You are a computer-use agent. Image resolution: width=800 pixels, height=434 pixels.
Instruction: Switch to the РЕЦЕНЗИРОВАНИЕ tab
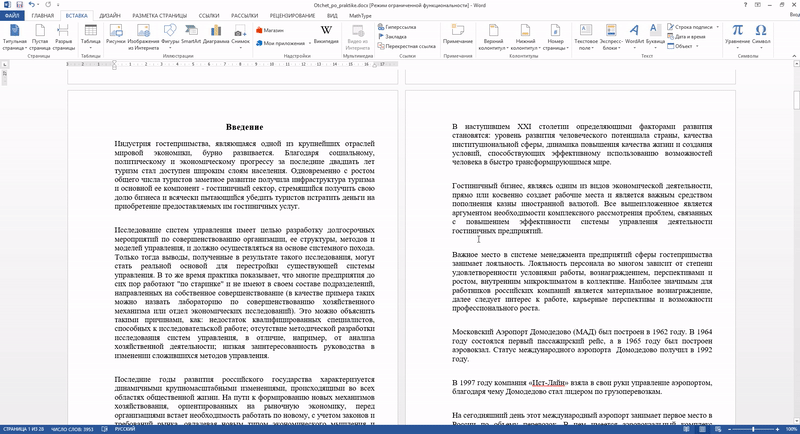[x=292, y=16]
